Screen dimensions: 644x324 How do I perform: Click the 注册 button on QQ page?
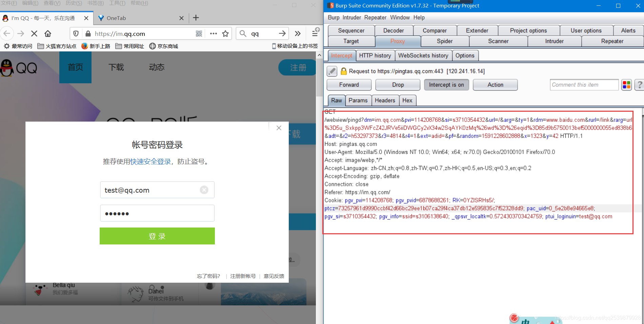(298, 68)
